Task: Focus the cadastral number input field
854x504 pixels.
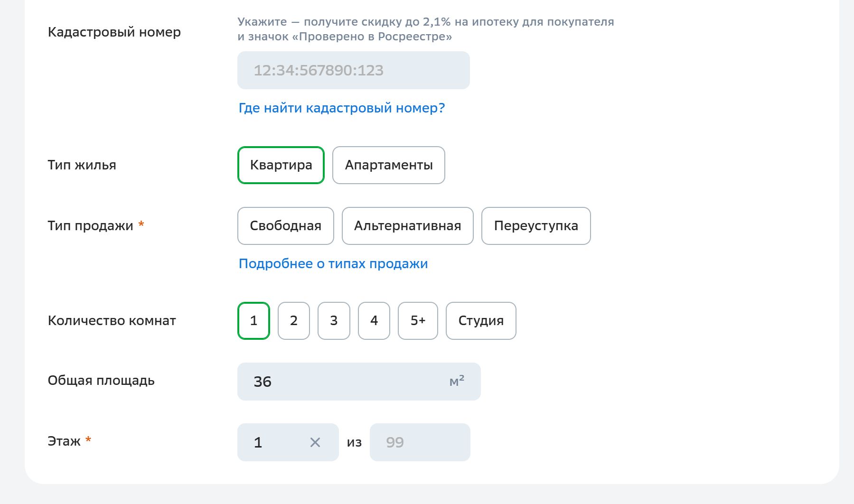Action: (353, 70)
